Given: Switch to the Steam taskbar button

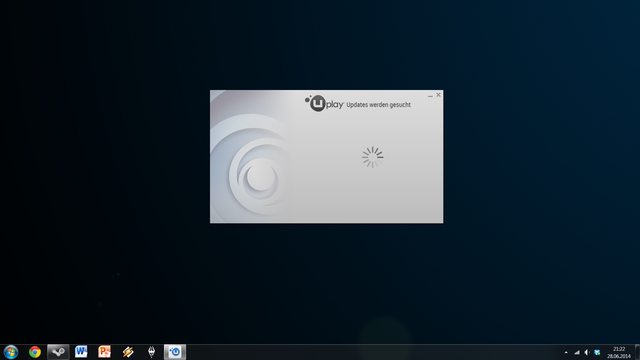Looking at the screenshot, I should pos(58,352).
